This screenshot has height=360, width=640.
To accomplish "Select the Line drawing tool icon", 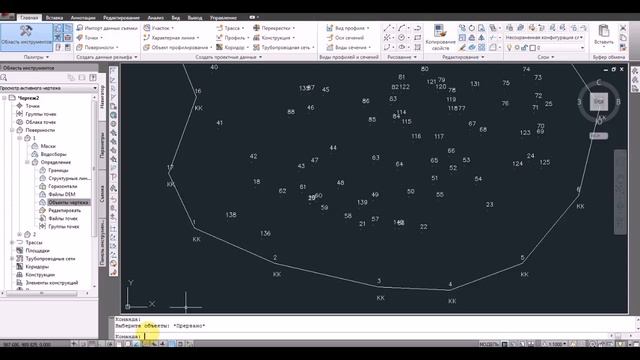I will tap(387, 28).
